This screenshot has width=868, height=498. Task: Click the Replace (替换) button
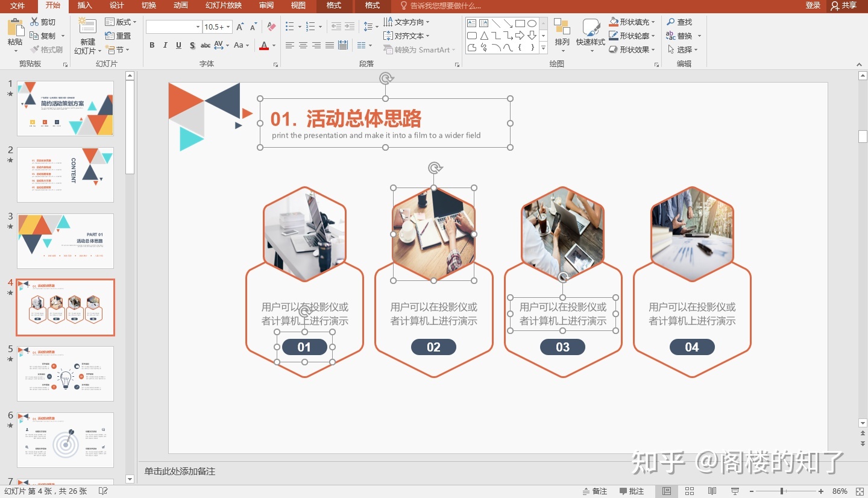click(x=680, y=36)
